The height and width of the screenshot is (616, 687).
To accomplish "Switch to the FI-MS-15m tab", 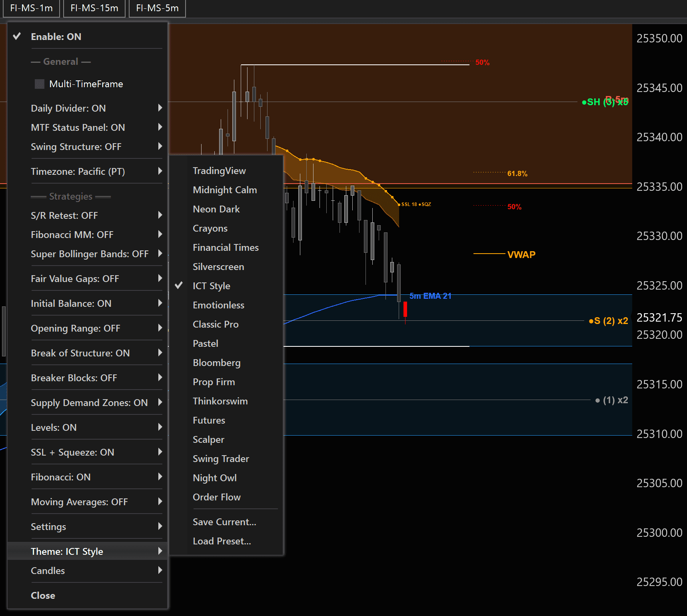I will point(94,8).
